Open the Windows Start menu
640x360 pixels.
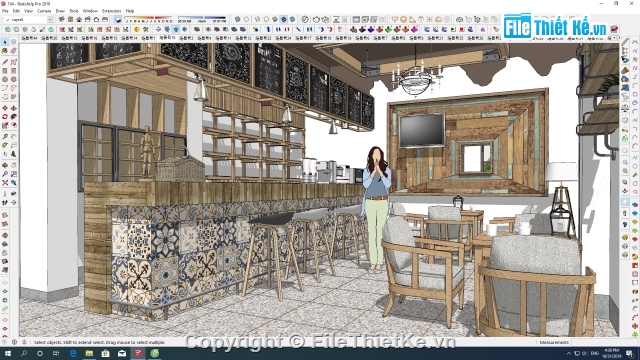point(7,353)
